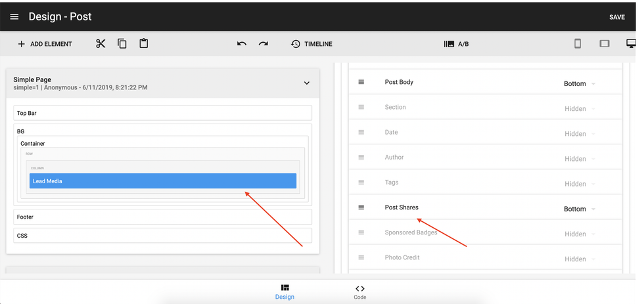644x304 pixels.
Task: Click the copy element icon
Action: [122, 44]
